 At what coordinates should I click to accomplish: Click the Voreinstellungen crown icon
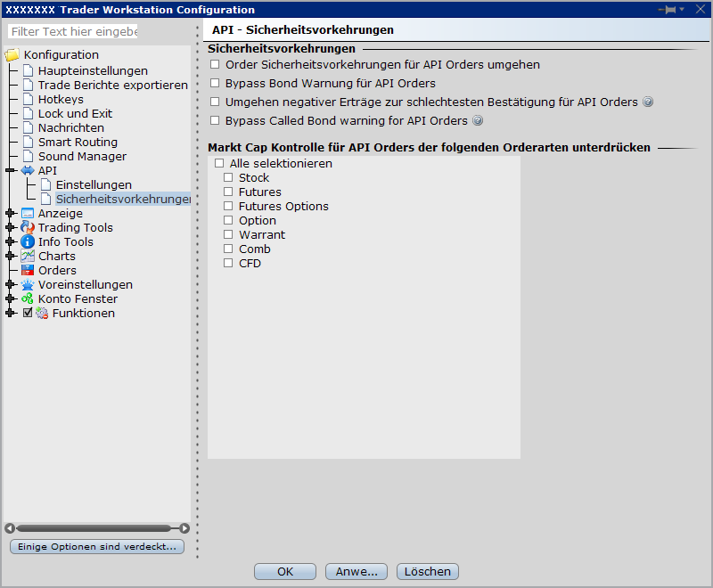tap(28, 285)
